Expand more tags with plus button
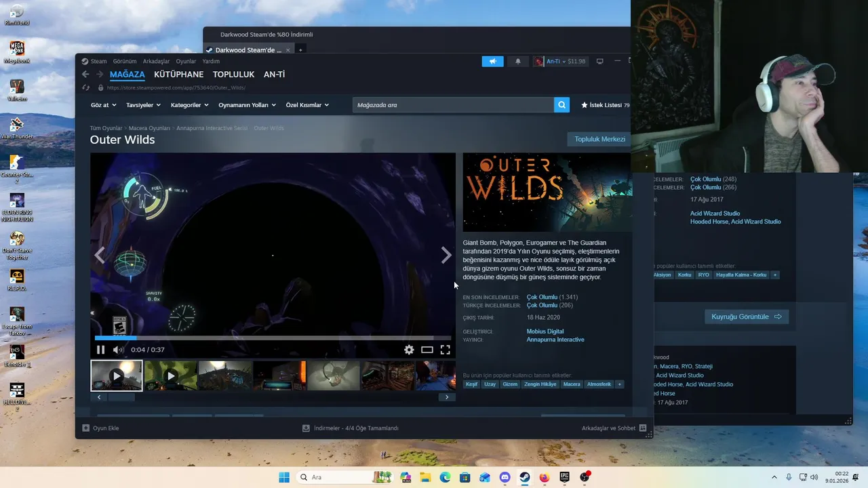Screen dimensions: 868x488 pyautogui.click(x=619, y=384)
